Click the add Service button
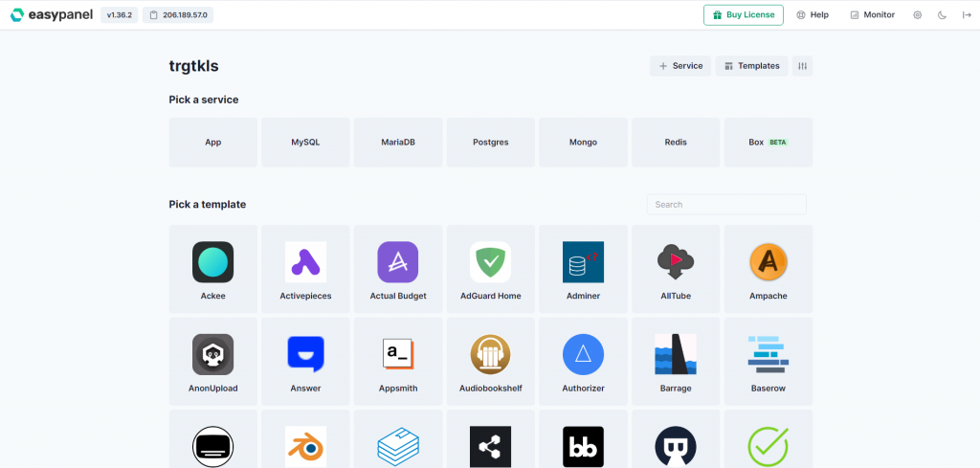This screenshot has height=468, width=980. (x=679, y=66)
